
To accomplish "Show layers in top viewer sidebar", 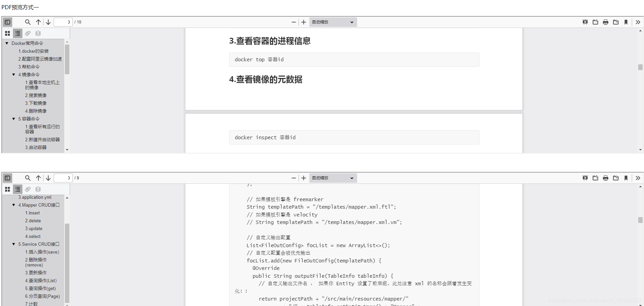I will pyautogui.click(x=38, y=33).
